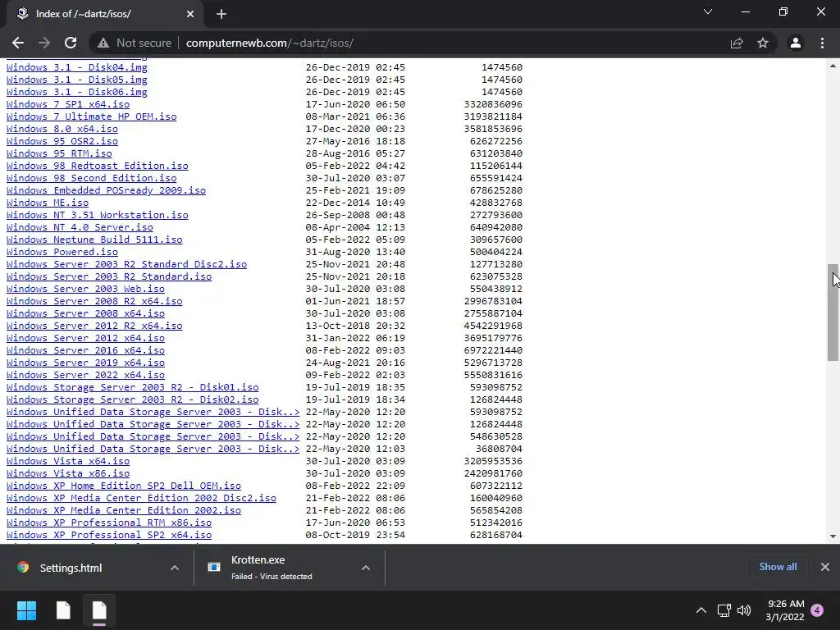Open Windows XP Professional SP2 x64.iso
This screenshot has height=630, width=840.
click(109, 536)
